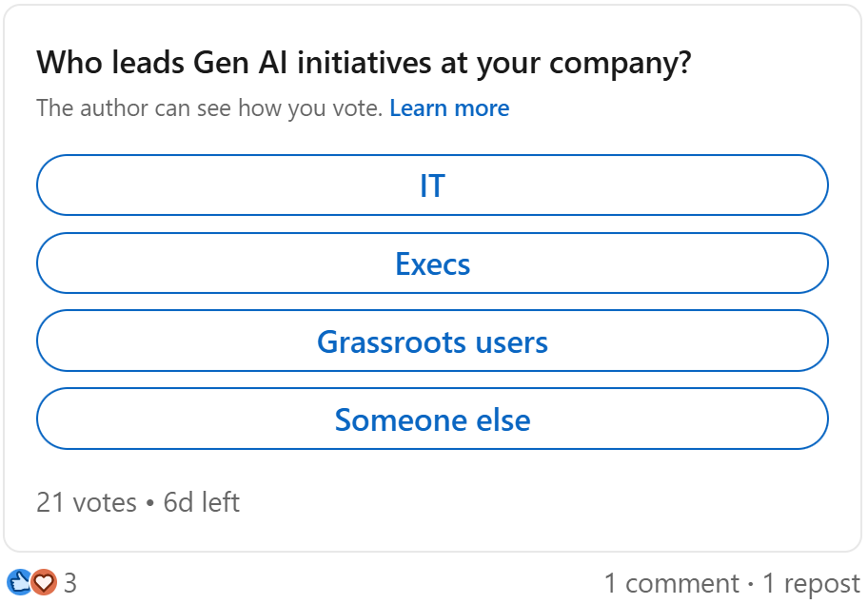Viewport: 868px width, 604px height.
Task: Check the "6d left" poll countdown
Action: tap(202, 502)
